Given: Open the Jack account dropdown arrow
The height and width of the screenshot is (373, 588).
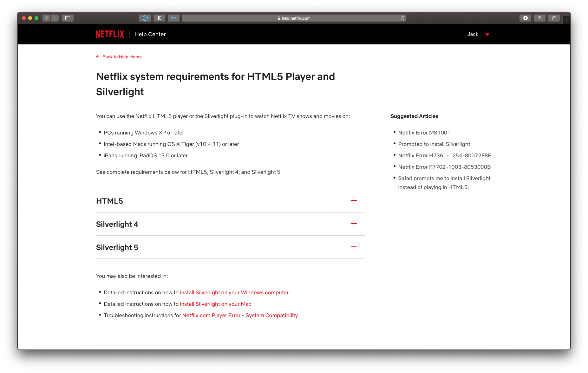Looking at the screenshot, I should pos(487,34).
